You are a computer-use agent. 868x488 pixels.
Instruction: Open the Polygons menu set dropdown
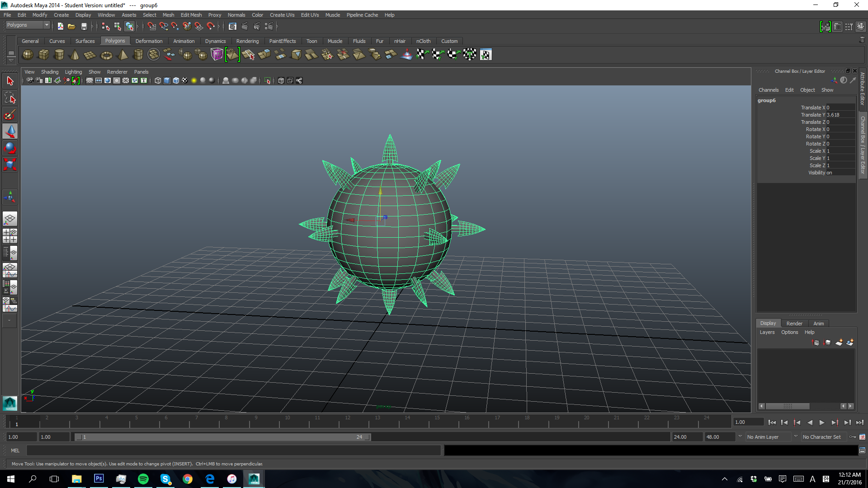coord(28,25)
